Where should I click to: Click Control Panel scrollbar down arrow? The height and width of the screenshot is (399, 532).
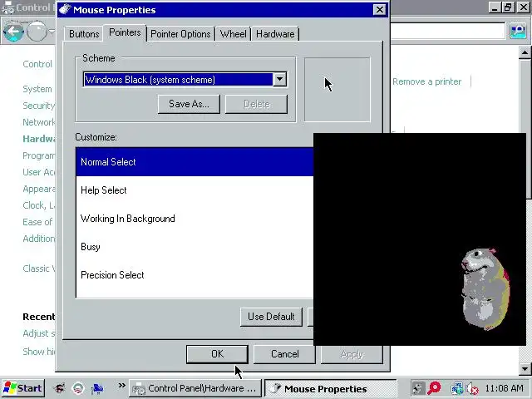[x=525, y=369]
